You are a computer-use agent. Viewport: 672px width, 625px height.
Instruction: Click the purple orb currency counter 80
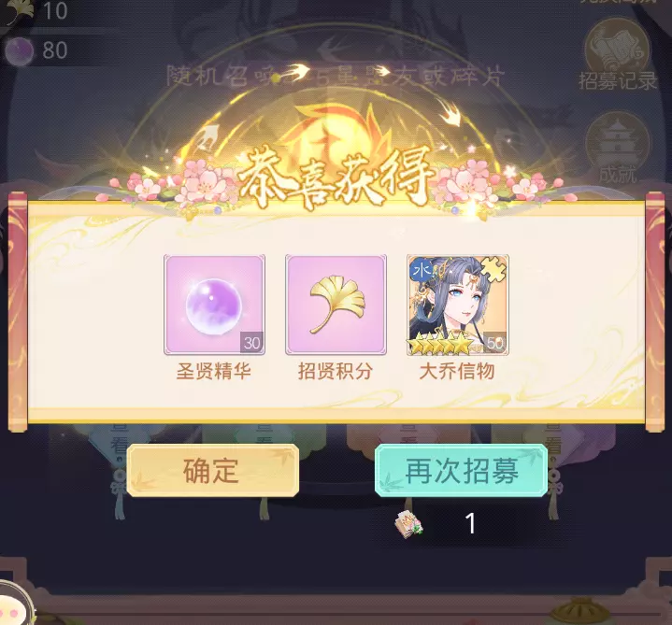tap(36, 50)
